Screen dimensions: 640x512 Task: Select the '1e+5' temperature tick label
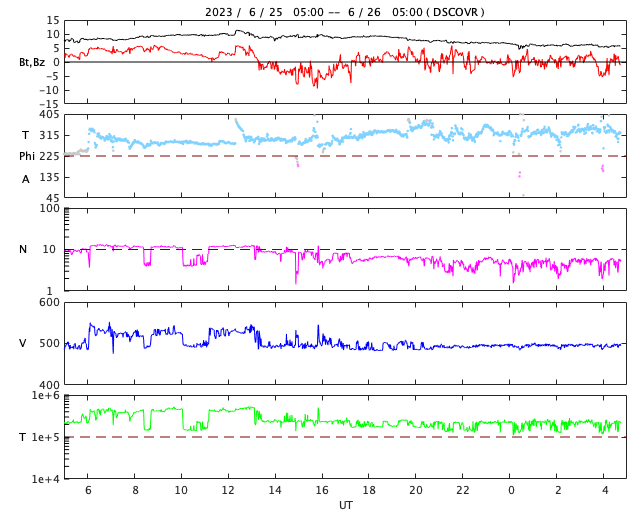click(46, 437)
